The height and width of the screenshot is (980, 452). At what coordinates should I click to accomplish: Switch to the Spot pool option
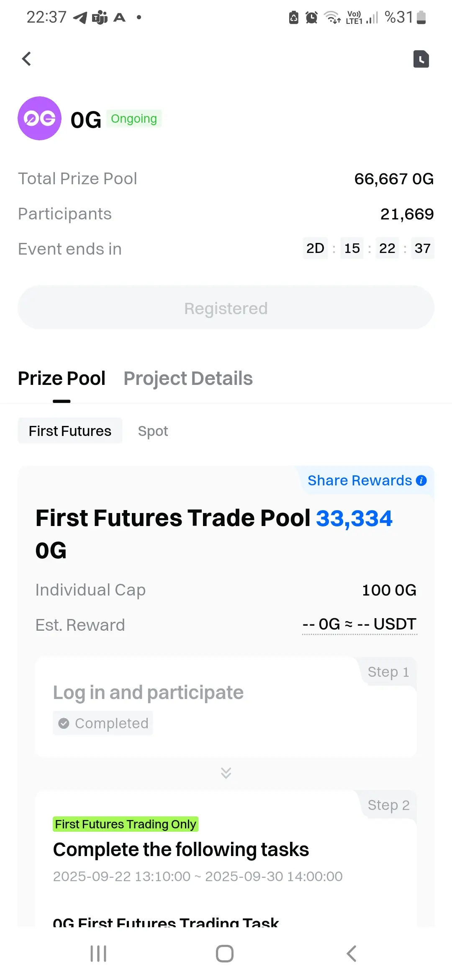coord(153,431)
